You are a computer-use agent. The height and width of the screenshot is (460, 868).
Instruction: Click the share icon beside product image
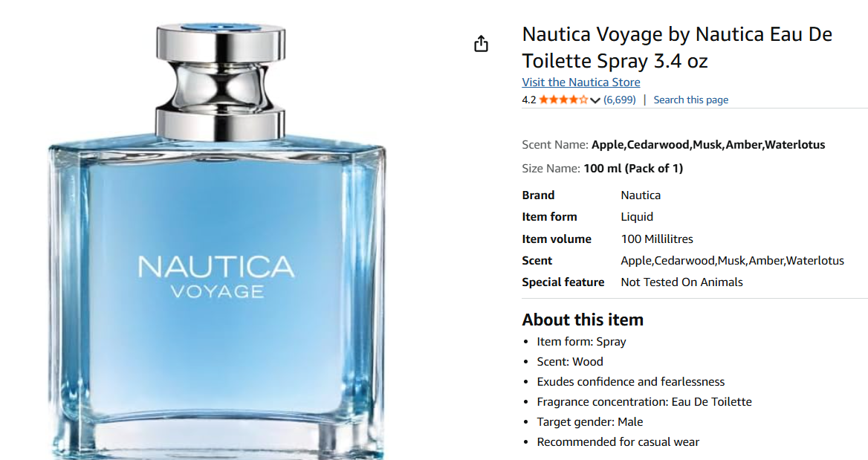click(x=481, y=44)
